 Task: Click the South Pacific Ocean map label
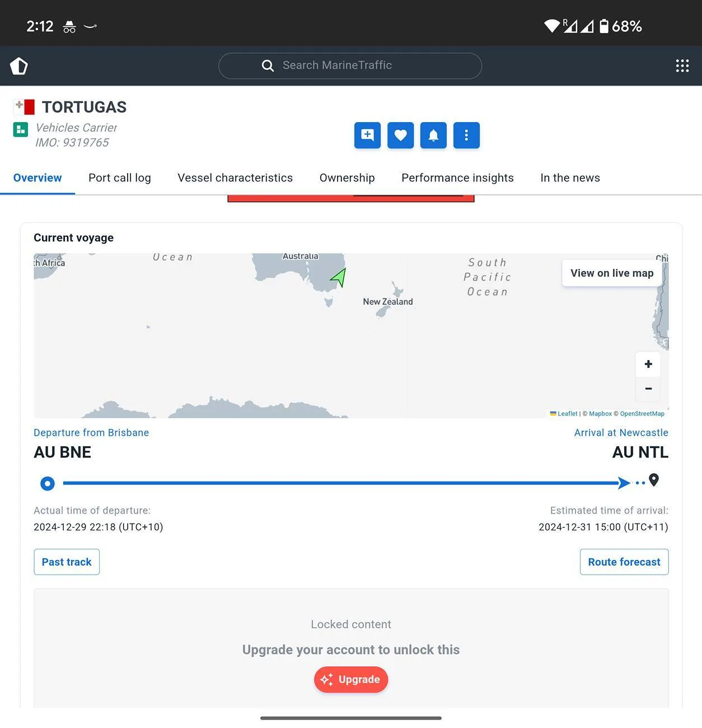coord(487,277)
